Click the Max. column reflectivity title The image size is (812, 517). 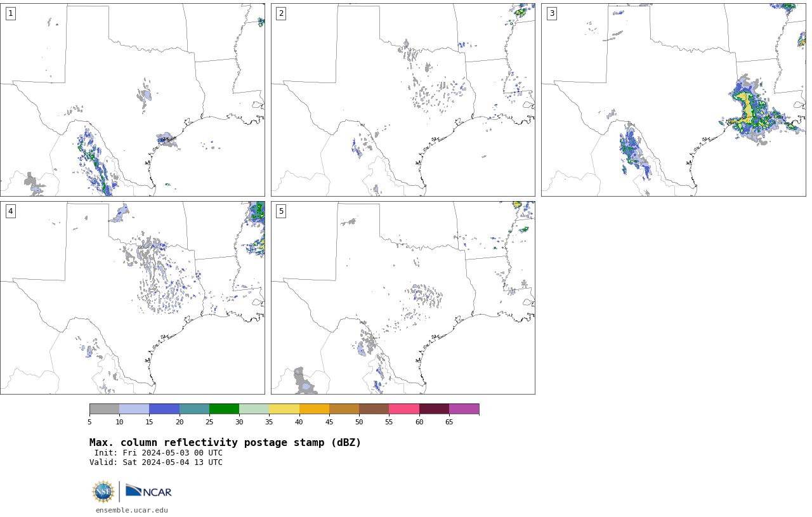coord(225,443)
